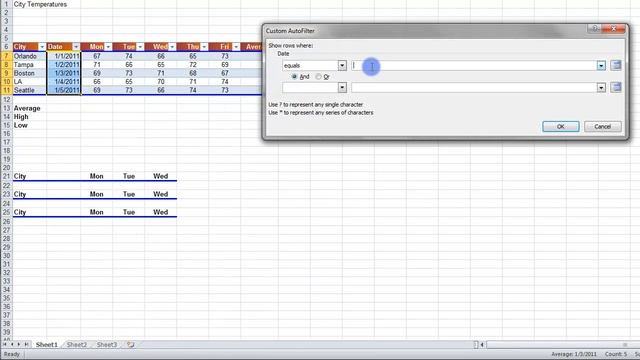Select the Tampa cell
Viewport: 640px width, 360px height.
coord(29,64)
